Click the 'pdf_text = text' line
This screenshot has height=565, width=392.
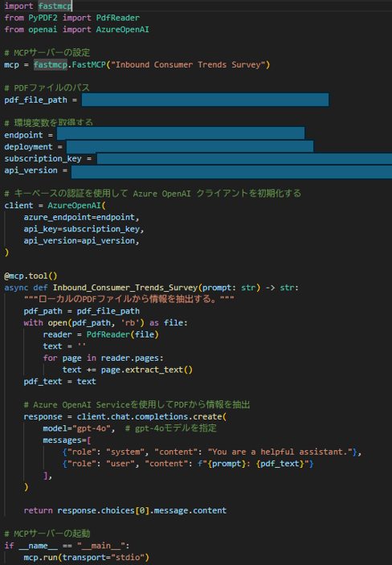point(59,382)
